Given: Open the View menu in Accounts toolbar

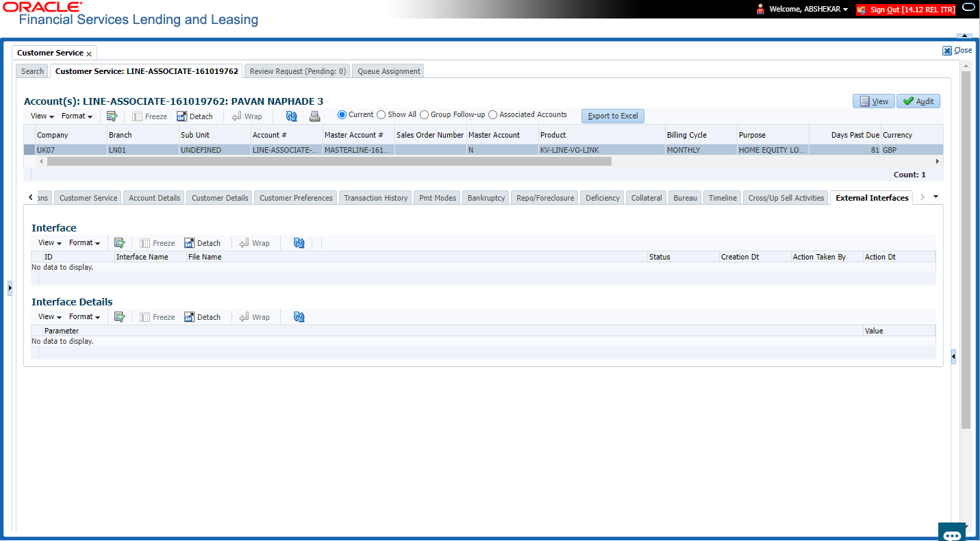Looking at the screenshot, I should point(41,116).
